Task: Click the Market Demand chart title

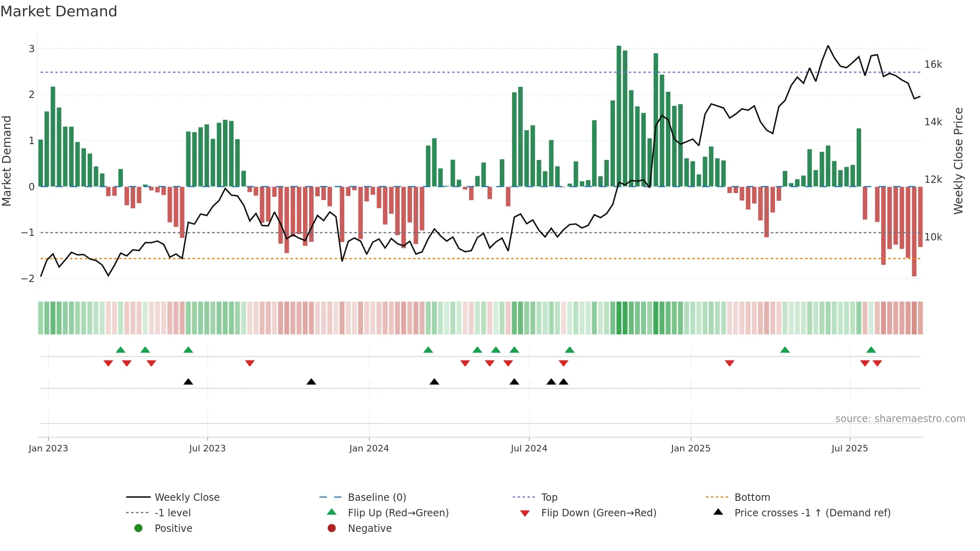Action: tap(59, 11)
